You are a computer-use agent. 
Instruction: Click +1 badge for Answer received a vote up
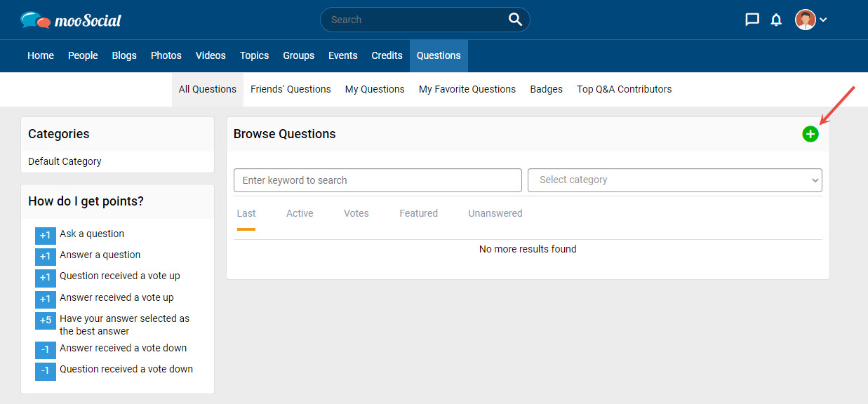point(45,299)
